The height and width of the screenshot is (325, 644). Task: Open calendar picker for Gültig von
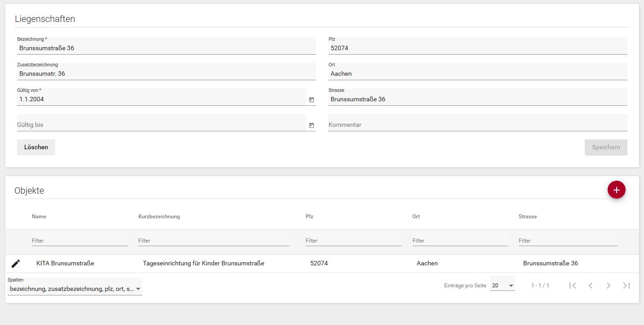(x=311, y=100)
